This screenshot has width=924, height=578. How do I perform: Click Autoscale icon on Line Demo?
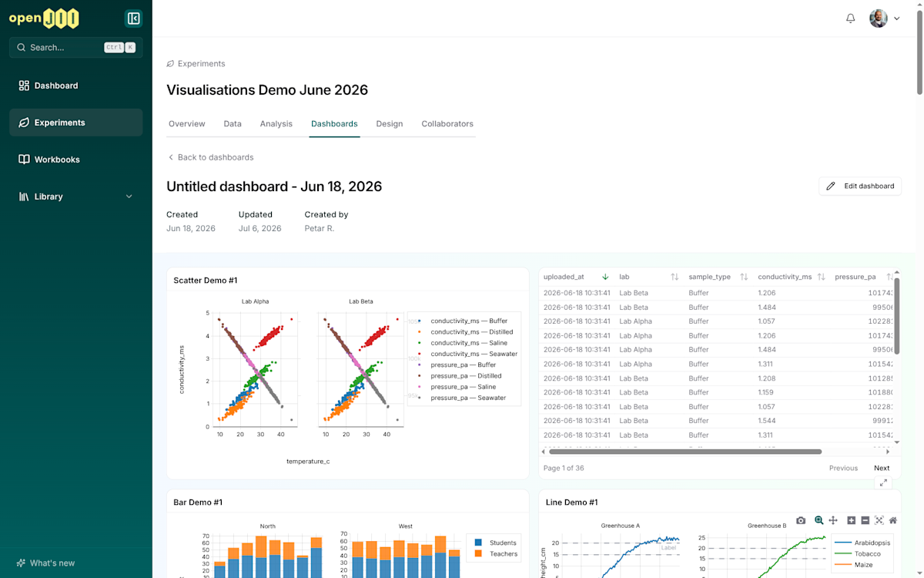(879, 521)
